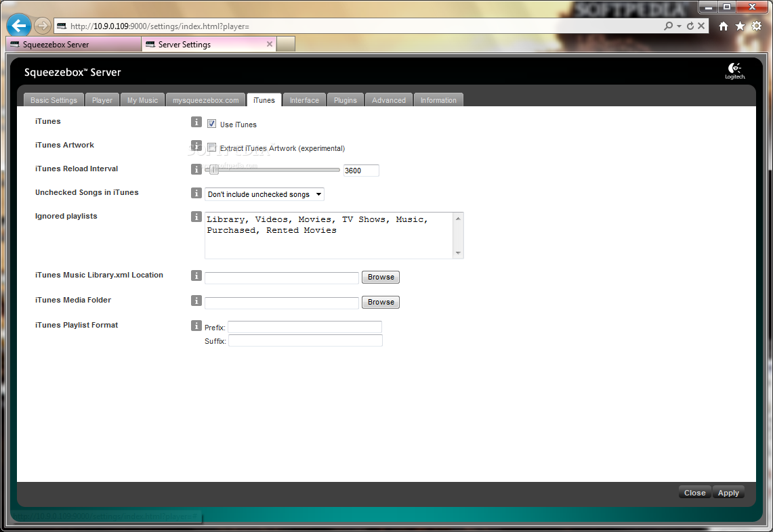Open browser tools gear icon
This screenshot has height=532, width=773.
pyautogui.click(x=756, y=26)
